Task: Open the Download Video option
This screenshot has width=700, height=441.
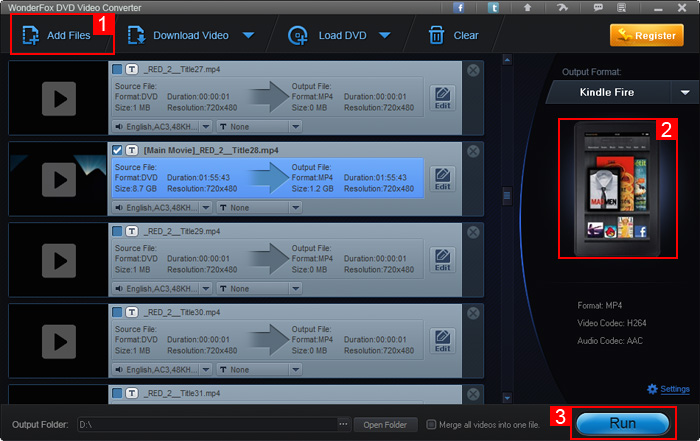Action: pyautogui.click(x=179, y=35)
